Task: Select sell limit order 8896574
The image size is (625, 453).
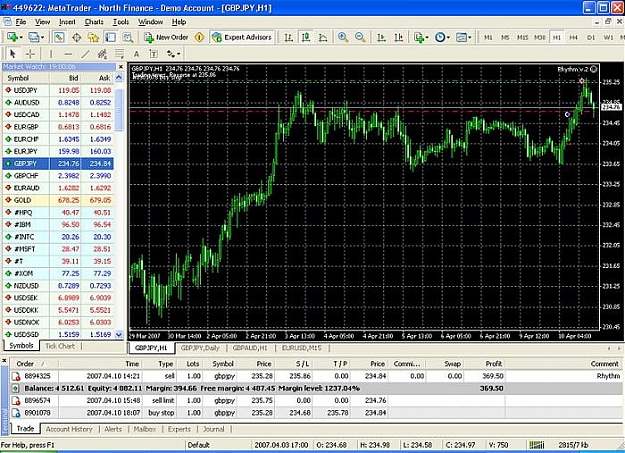Action: click(316, 400)
